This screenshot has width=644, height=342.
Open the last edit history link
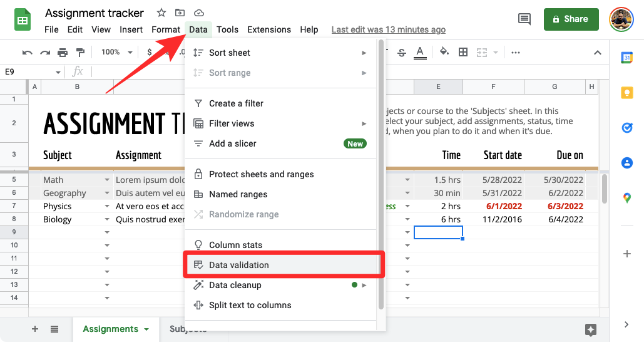pos(388,29)
